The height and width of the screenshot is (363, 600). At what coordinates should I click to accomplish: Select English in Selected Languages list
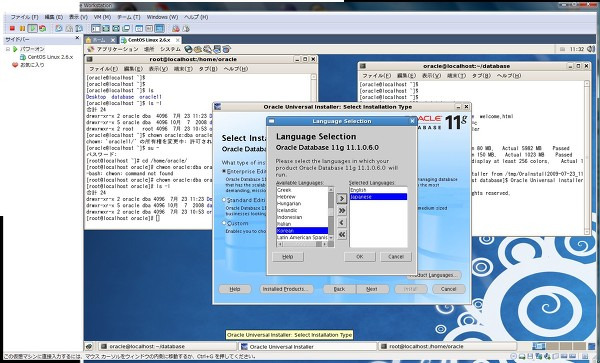pos(378,190)
